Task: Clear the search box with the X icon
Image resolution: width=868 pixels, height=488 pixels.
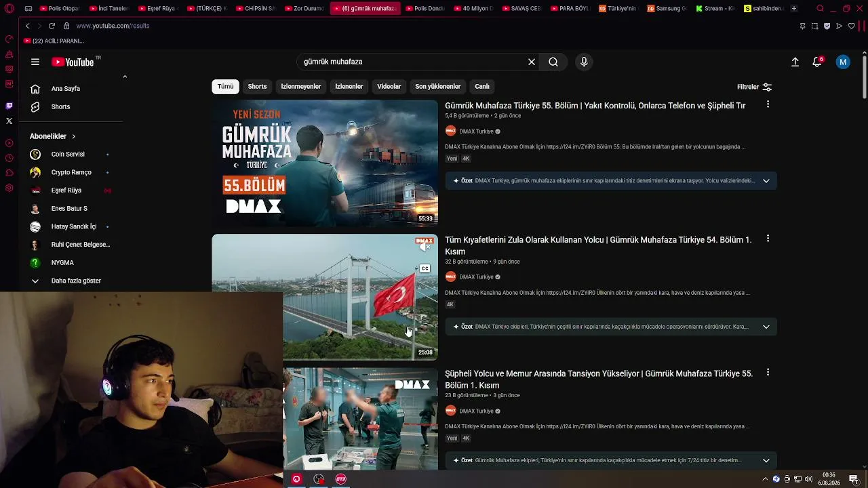Action: coord(532,62)
